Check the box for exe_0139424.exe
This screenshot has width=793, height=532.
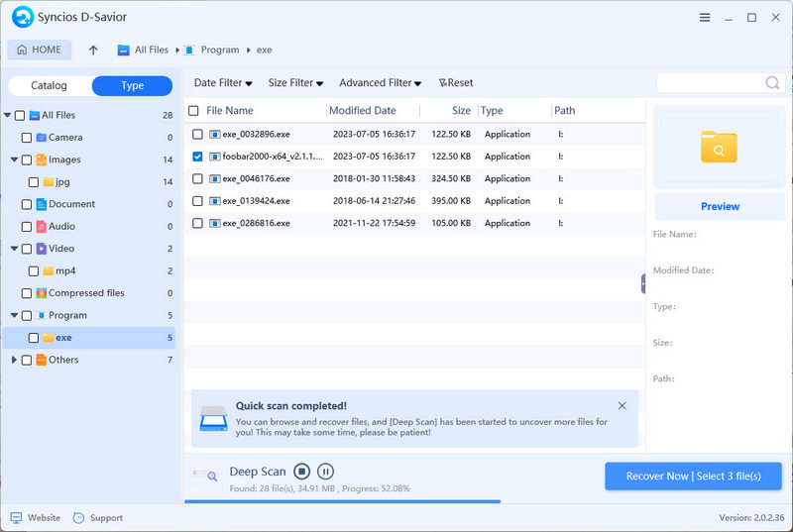click(x=197, y=201)
